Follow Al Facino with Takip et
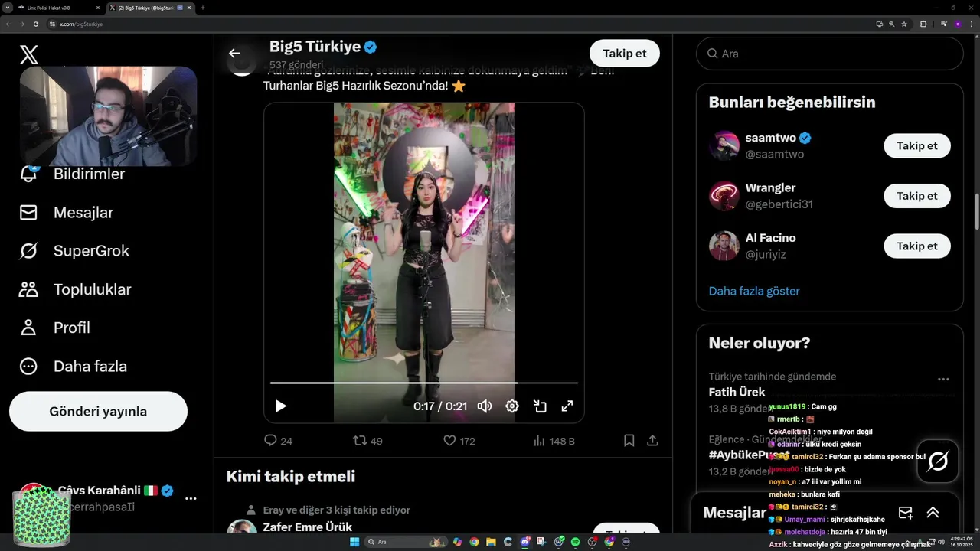 pos(916,246)
